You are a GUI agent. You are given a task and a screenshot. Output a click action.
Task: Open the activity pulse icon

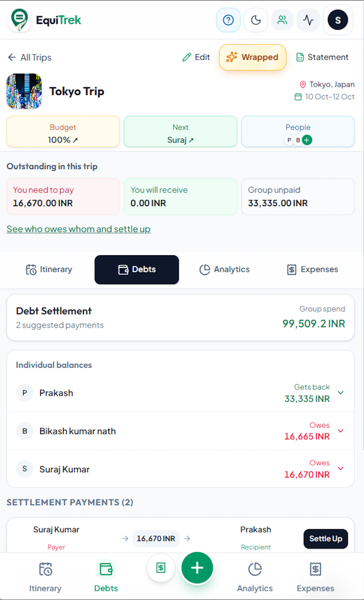[x=308, y=20]
